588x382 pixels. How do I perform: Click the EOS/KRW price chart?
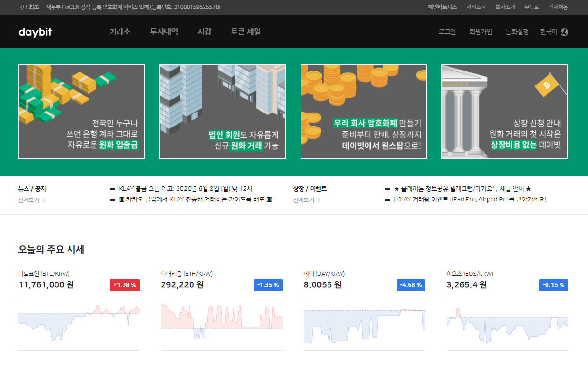click(507, 324)
